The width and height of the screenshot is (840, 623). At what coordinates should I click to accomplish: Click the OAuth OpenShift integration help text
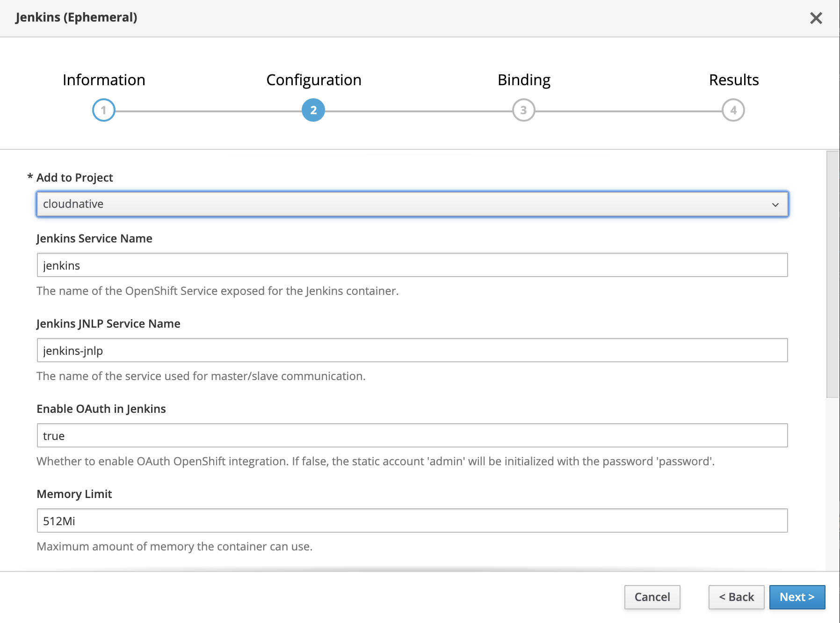(x=376, y=462)
